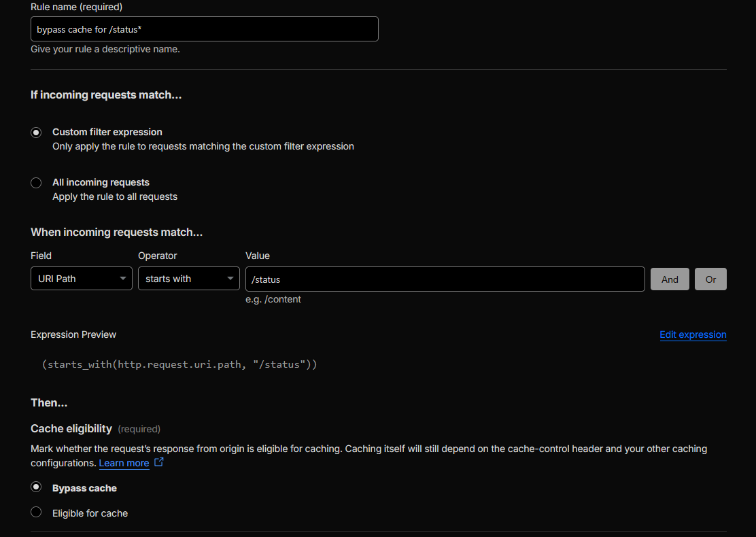Select the Custom filter expression radio button
Viewport: 756px width, 537px height.
[36, 133]
